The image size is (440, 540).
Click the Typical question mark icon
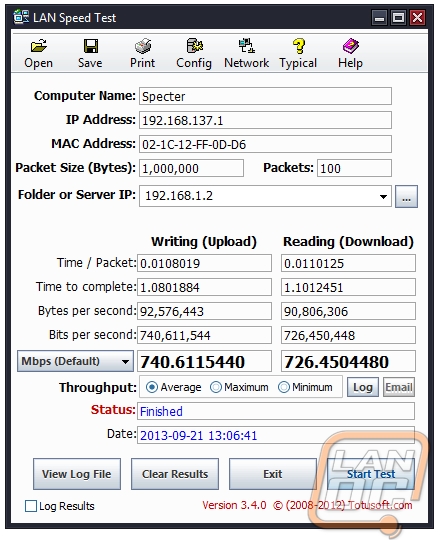[298, 46]
